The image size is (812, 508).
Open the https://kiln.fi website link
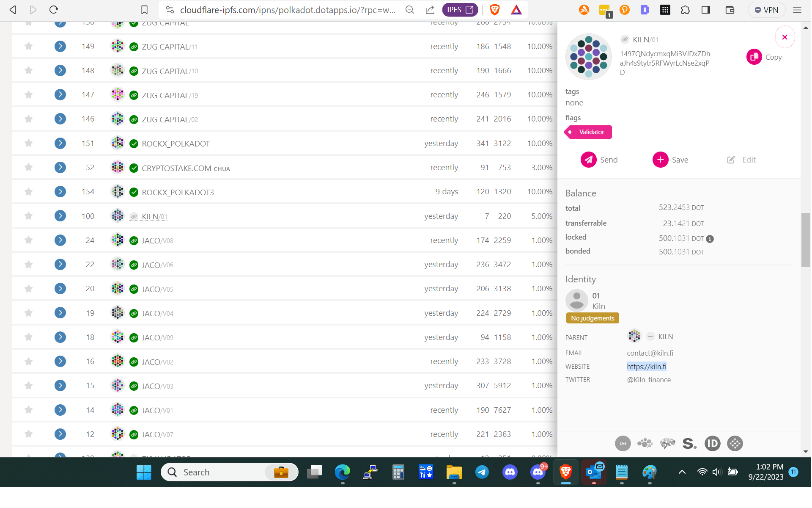pos(646,367)
